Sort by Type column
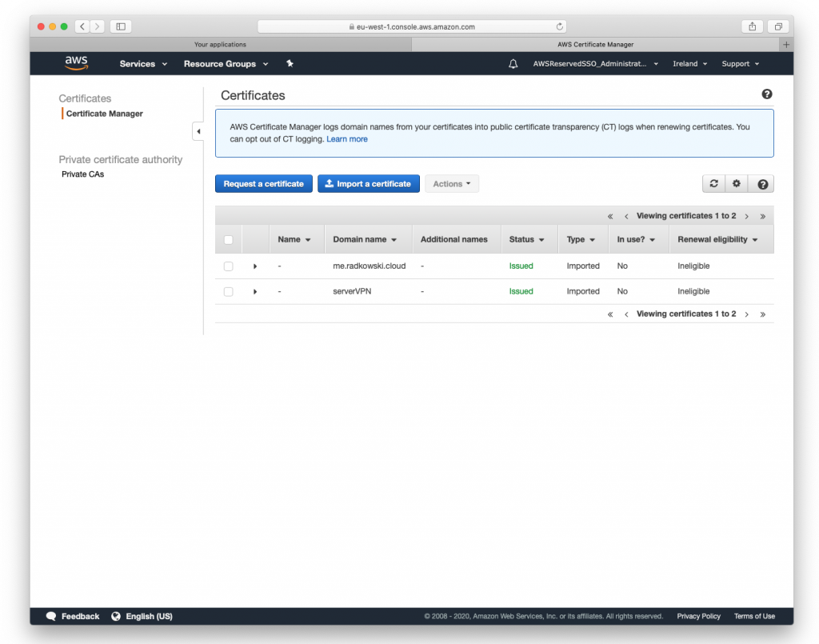This screenshot has height=644, width=819. [581, 239]
